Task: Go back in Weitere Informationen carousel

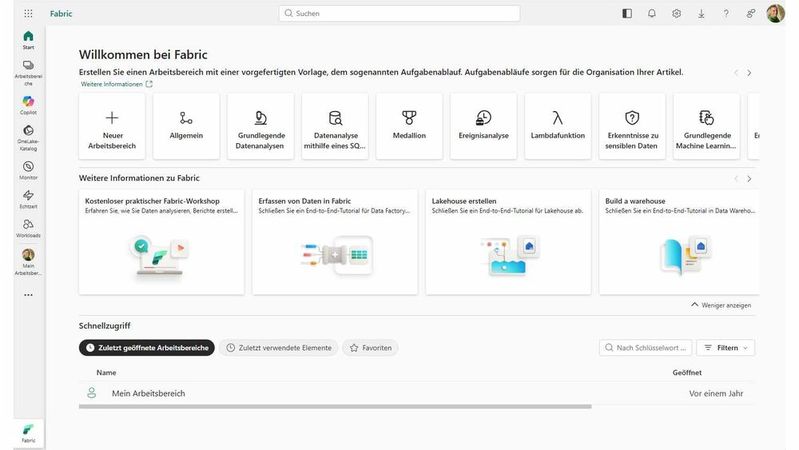Action: (x=736, y=179)
